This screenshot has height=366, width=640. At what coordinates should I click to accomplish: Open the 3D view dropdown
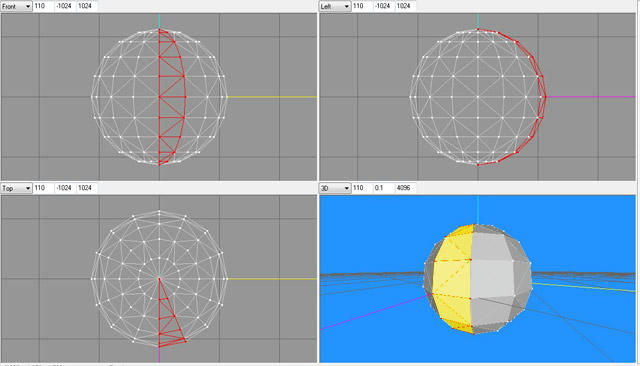[x=335, y=188]
